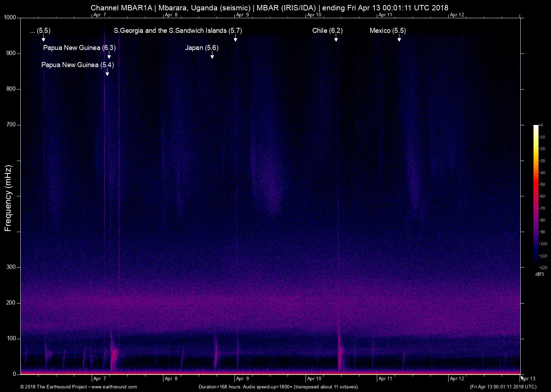
Task: Click the Apr 12 tick on the top time axis
Action: pos(457,15)
